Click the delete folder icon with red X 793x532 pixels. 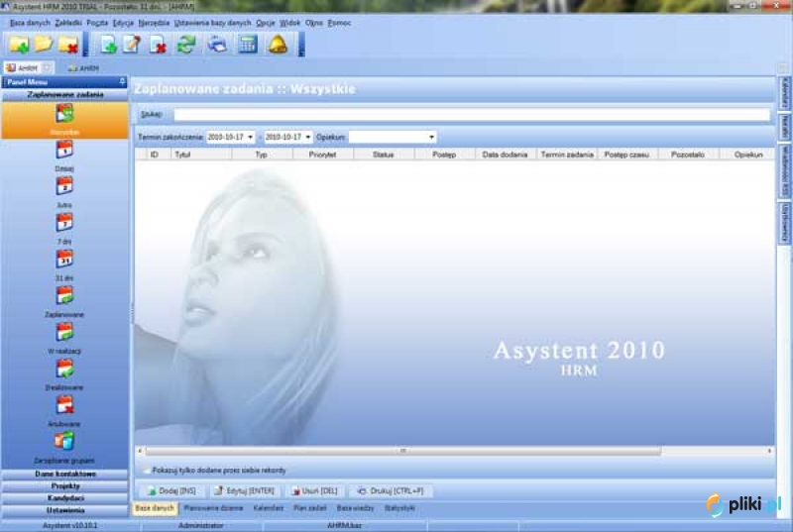(68, 45)
